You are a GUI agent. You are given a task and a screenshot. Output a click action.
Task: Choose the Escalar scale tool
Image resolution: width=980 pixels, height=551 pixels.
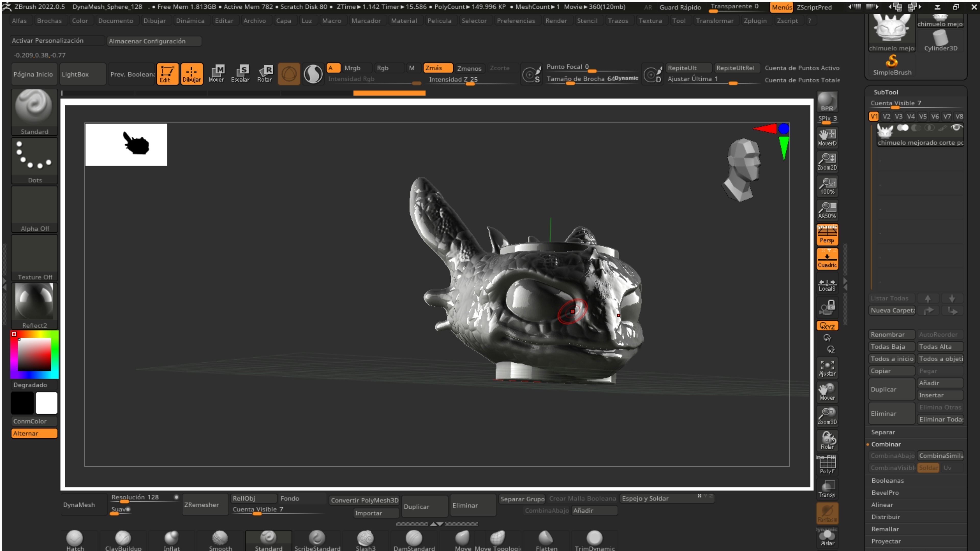point(240,74)
